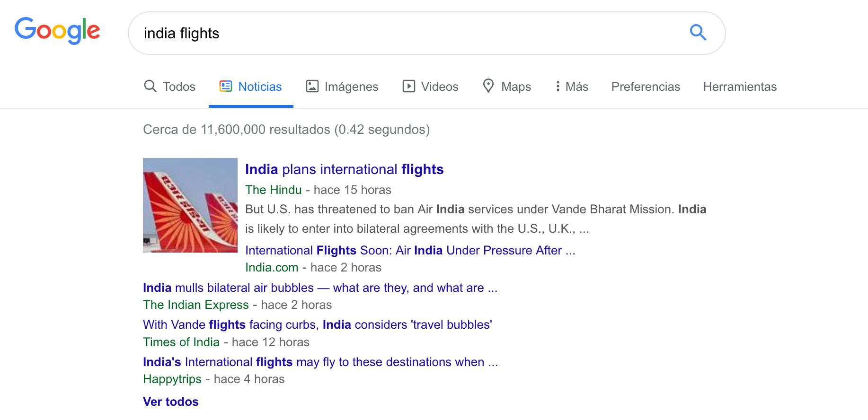Click the blue search magnifier icon
The image size is (868, 420).
(x=698, y=33)
